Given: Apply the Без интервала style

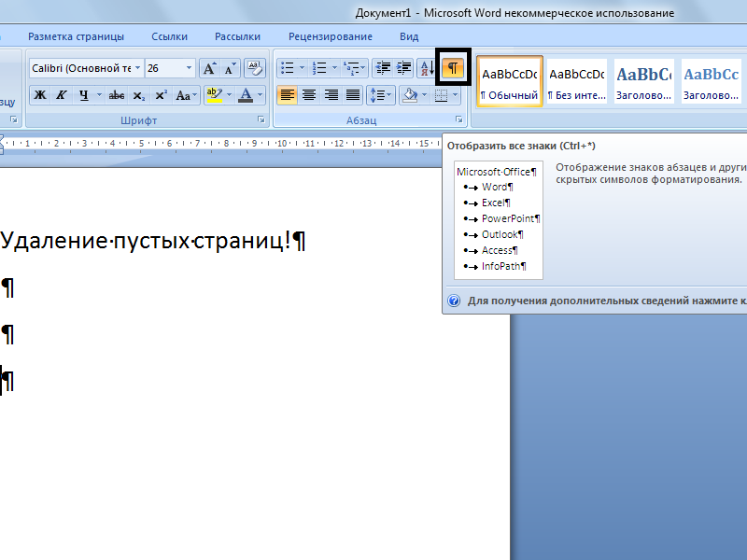Looking at the screenshot, I should [x=577, y=81].
